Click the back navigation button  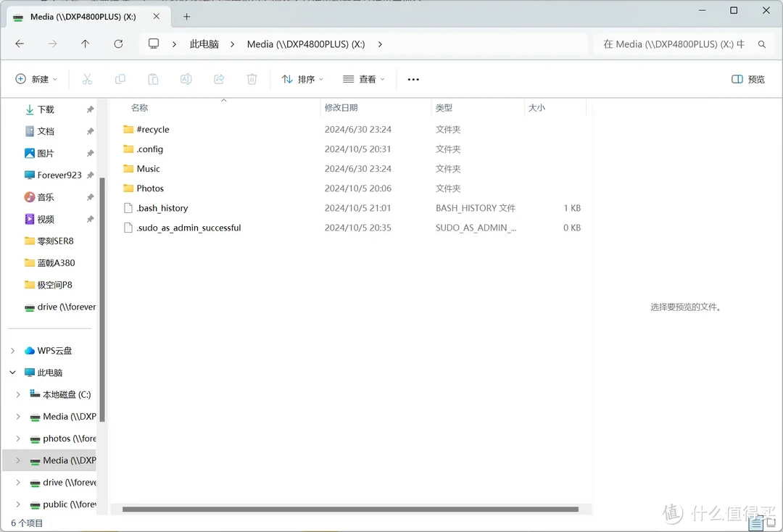[x=20, y=43]
